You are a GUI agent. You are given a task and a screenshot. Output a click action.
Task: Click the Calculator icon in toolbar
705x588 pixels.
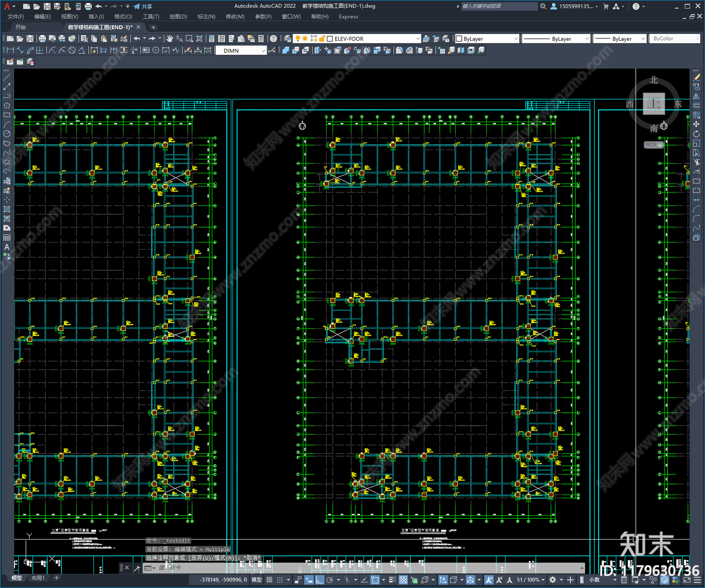tap(261, 39)
